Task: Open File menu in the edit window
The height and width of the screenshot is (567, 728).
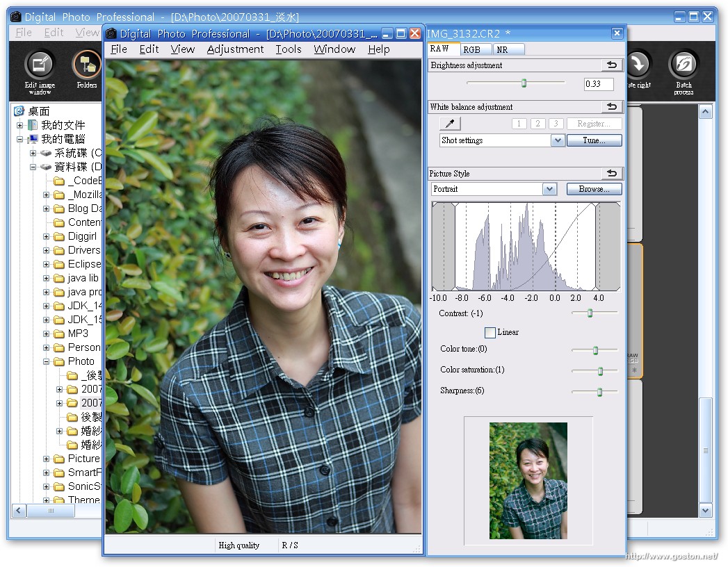Action: click(x=119, y=49)
